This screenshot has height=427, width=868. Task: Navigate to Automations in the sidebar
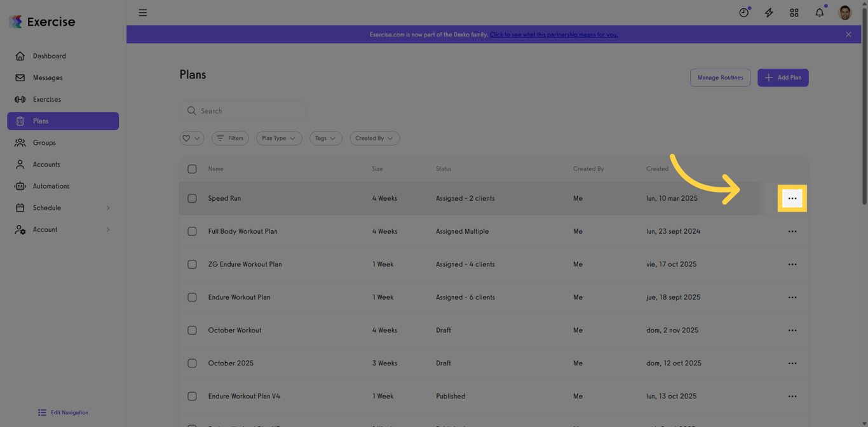[51, 186]
